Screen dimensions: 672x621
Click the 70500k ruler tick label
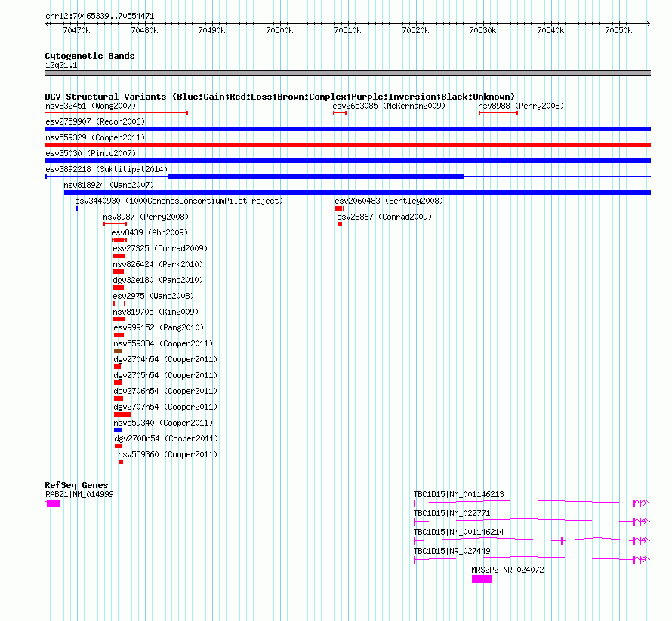pyautogui.click(x=279, y=30)
